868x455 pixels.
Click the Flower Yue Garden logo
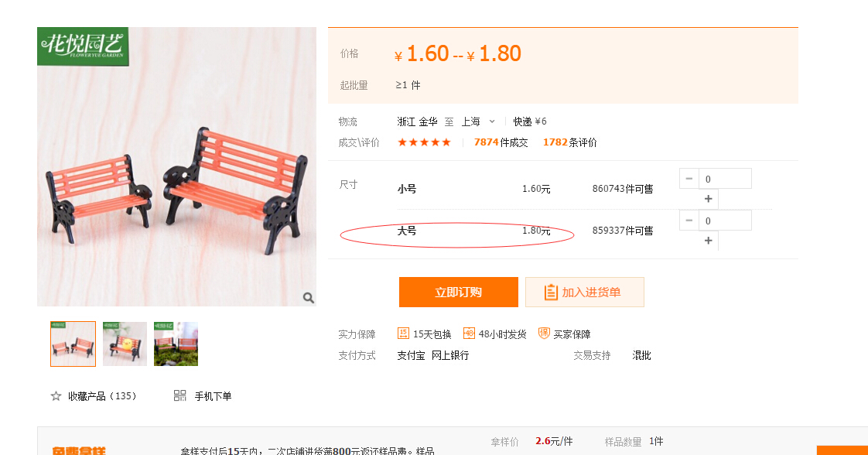click(83, 46)
